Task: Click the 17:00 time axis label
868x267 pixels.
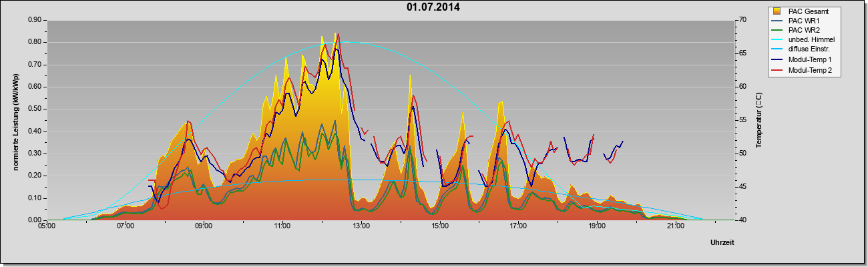Action: [518, 227]
